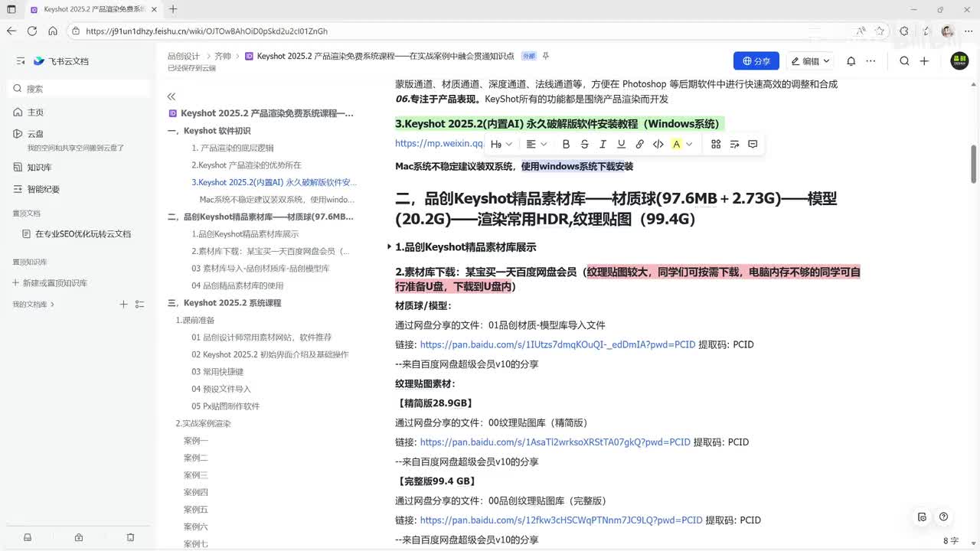Click 新建或置顶知识库

[x=50, y=283]
